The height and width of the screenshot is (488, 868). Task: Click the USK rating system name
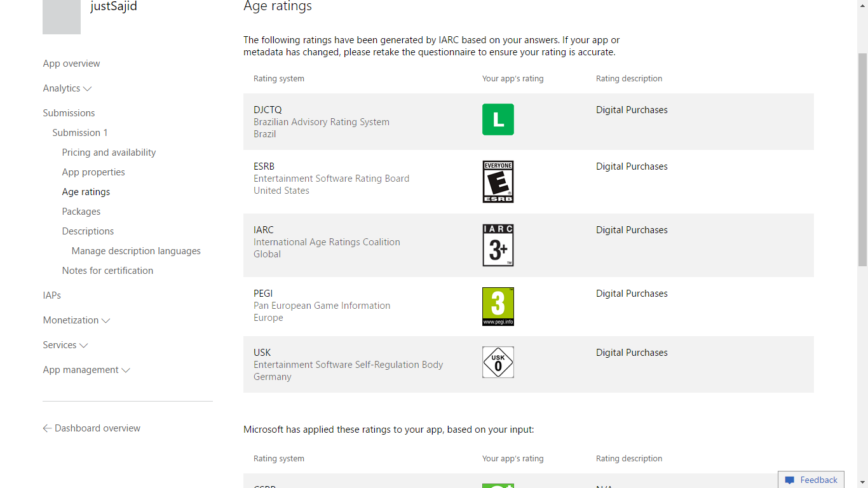point(262,353)
